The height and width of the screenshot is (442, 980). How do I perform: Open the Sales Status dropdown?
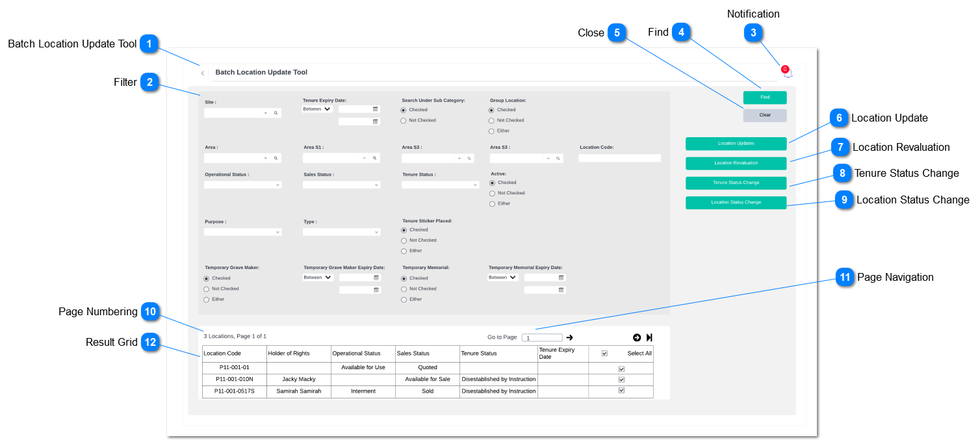click(x=342, y=185)
